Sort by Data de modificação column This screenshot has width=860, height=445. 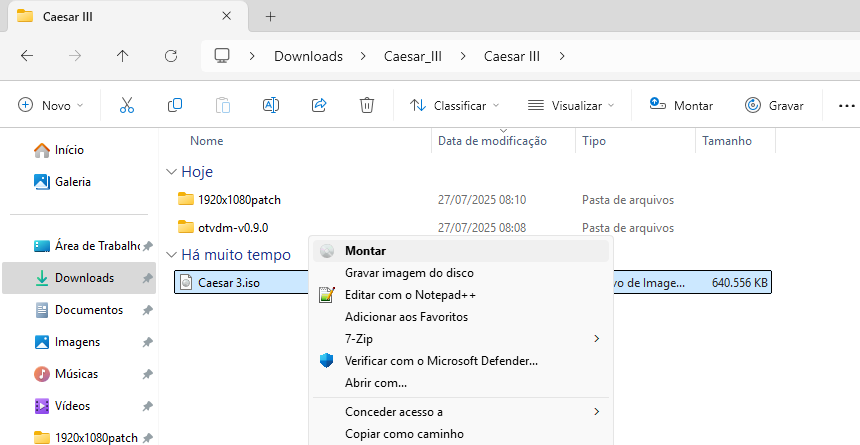[493, 140]
